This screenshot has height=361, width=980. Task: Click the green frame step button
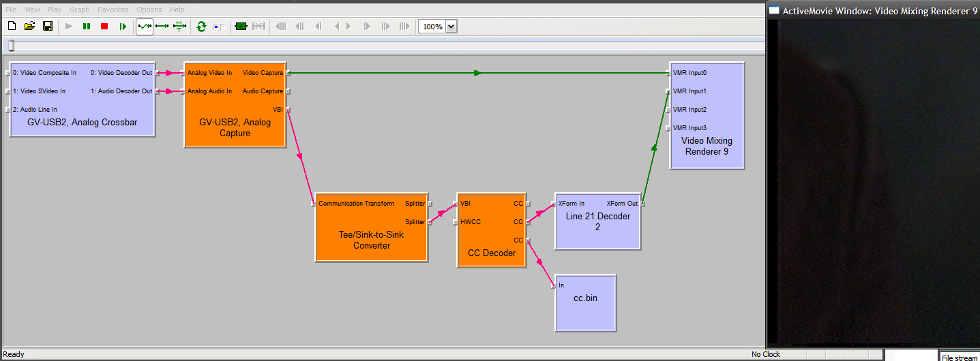click(123, 27)
